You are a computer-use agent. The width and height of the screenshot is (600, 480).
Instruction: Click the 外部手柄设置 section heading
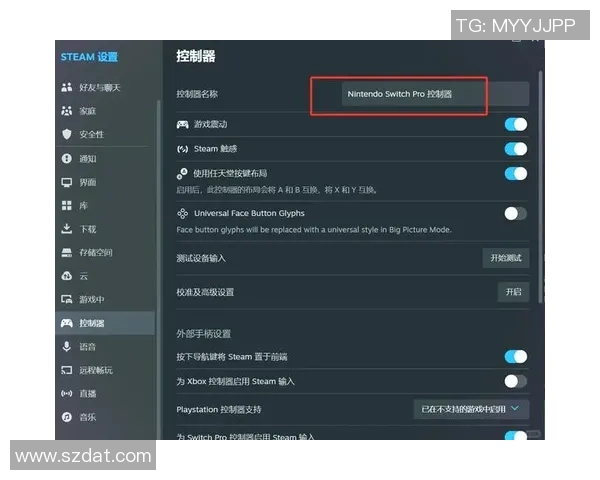204,334
